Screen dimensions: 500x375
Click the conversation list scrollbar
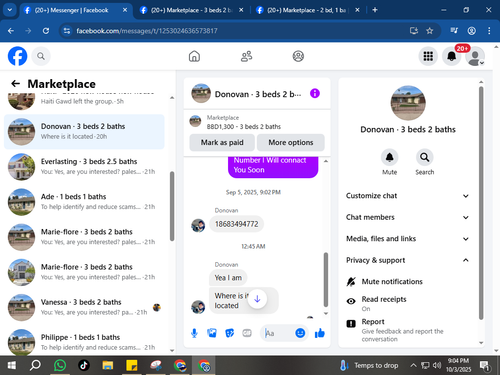(172, 206)
